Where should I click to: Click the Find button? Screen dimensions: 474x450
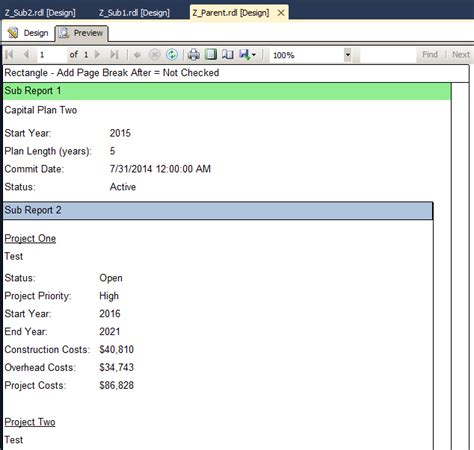pos(430,55)
